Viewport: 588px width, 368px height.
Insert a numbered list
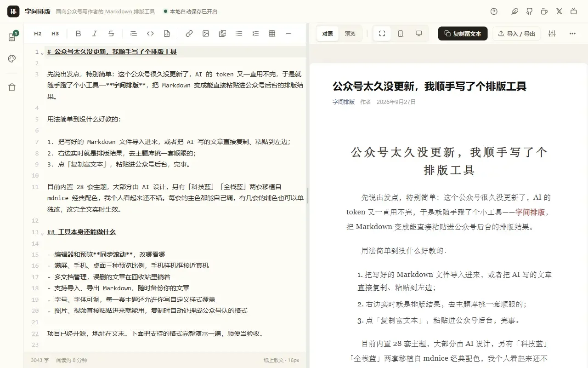click(x=255, y=34)
